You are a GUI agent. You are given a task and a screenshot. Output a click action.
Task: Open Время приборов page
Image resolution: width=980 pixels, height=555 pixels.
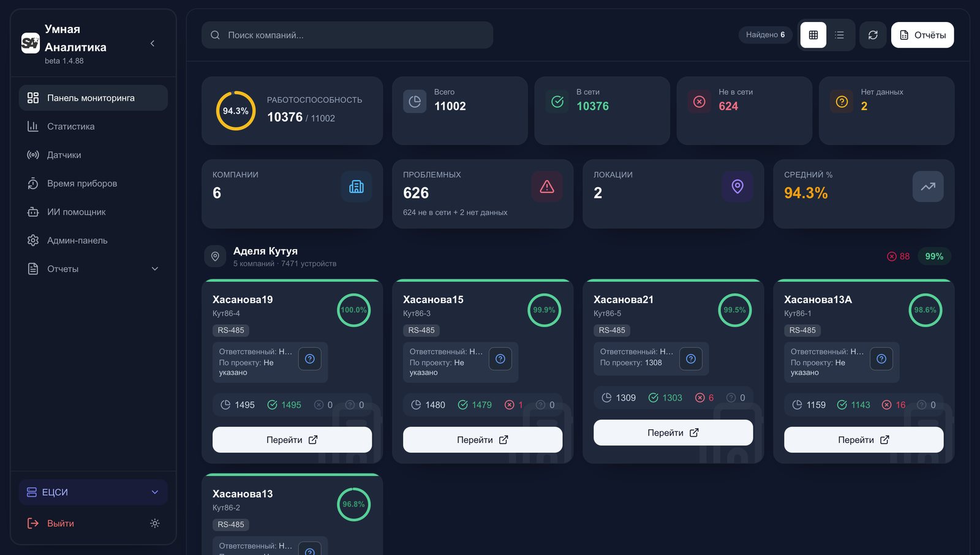click(93, 183)
